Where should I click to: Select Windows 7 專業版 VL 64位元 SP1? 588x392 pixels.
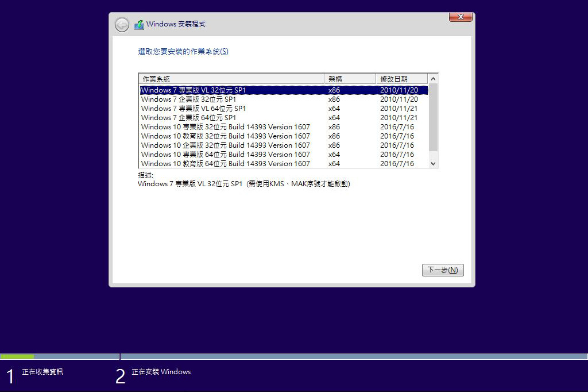[284, 109]
